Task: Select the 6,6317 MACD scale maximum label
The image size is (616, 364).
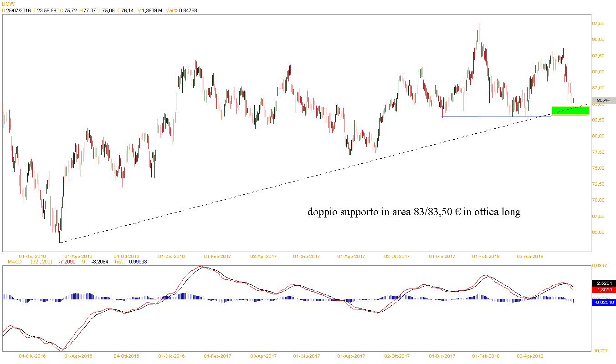Action: pyautogui.click(x=600, y=266)
